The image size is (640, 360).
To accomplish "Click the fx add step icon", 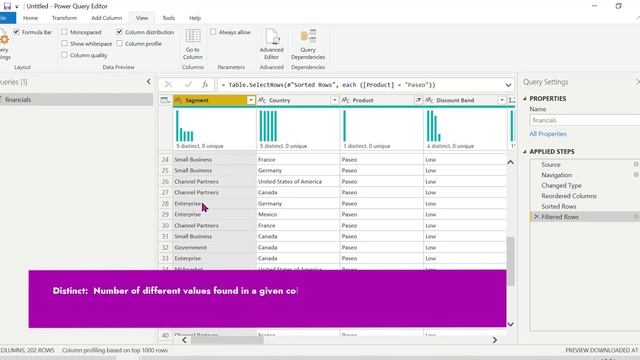I will tap(205, 84).
